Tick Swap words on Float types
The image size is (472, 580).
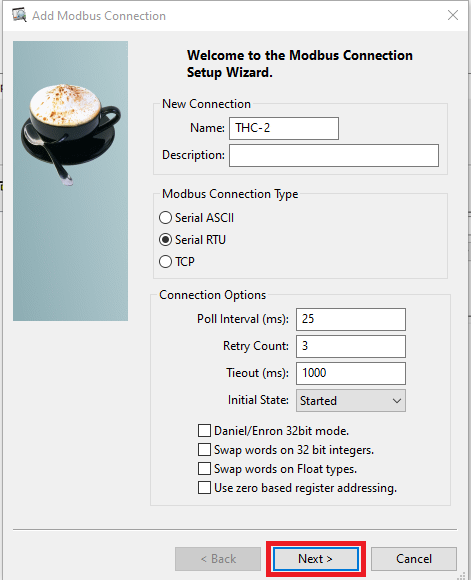(x=205, y=469)
